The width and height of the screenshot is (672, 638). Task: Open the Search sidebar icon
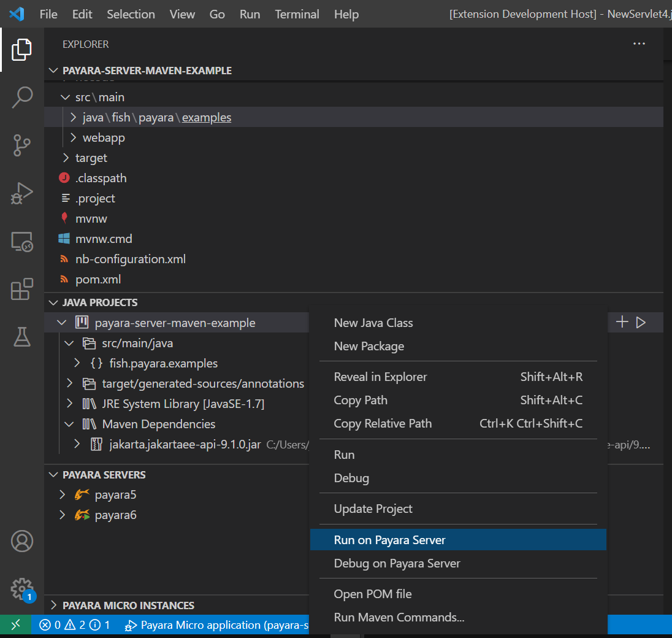tap(22, 97)
